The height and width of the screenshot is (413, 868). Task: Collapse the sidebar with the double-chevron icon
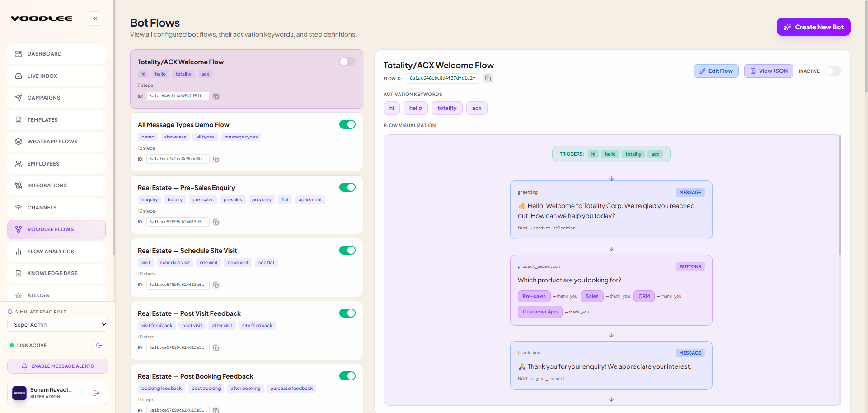click(95, 19)
